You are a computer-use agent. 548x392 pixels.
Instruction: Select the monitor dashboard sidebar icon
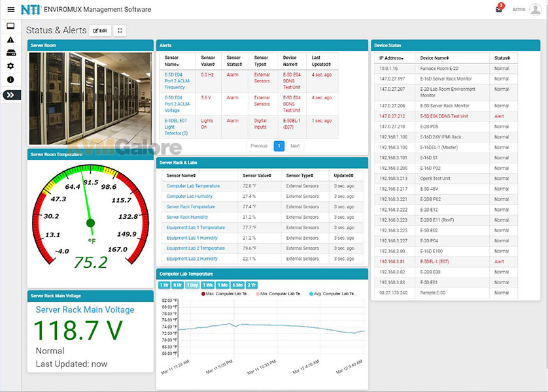pyautogui.click(x=10, y=26)
